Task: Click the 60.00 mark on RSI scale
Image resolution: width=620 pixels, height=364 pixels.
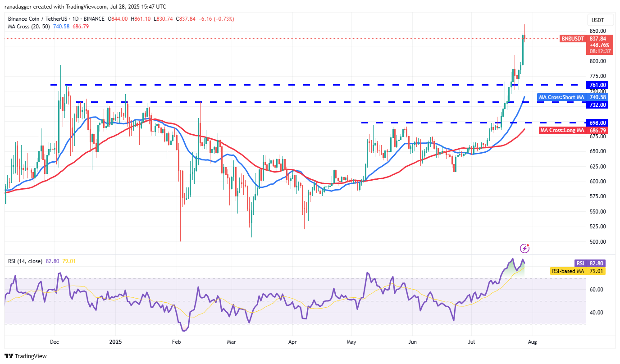Action: 598,290
